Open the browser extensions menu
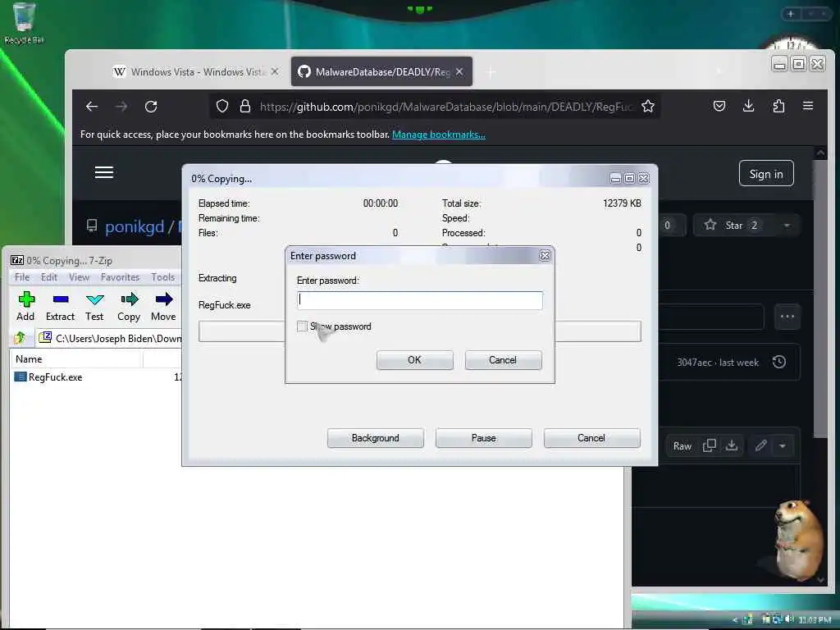This screenshot has height=630, width=840. tap(778, 106)
